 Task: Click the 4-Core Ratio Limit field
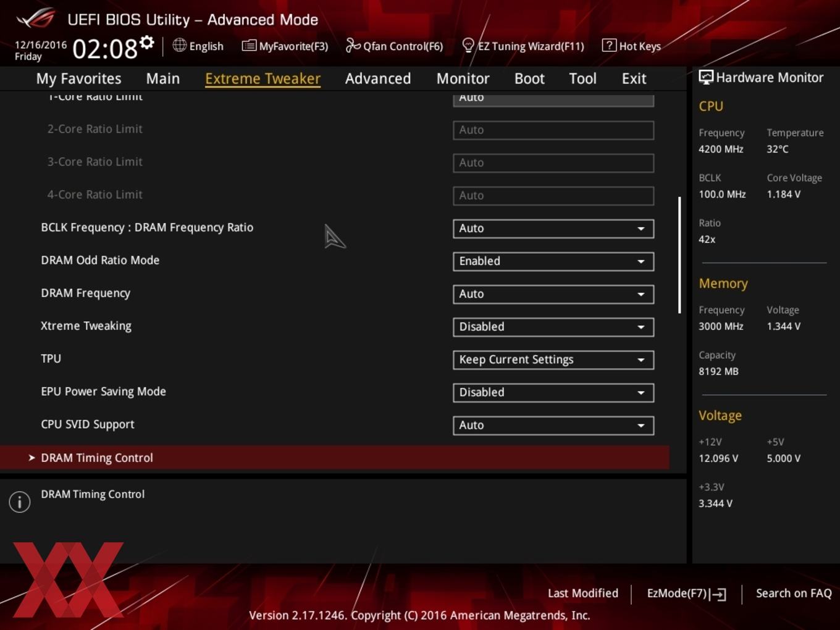point(553,196)
